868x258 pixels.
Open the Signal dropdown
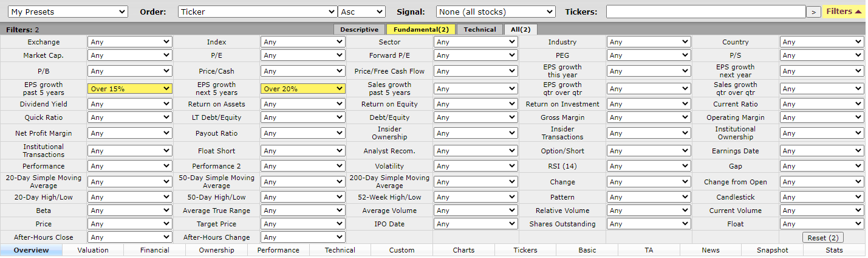click(496, 12)
